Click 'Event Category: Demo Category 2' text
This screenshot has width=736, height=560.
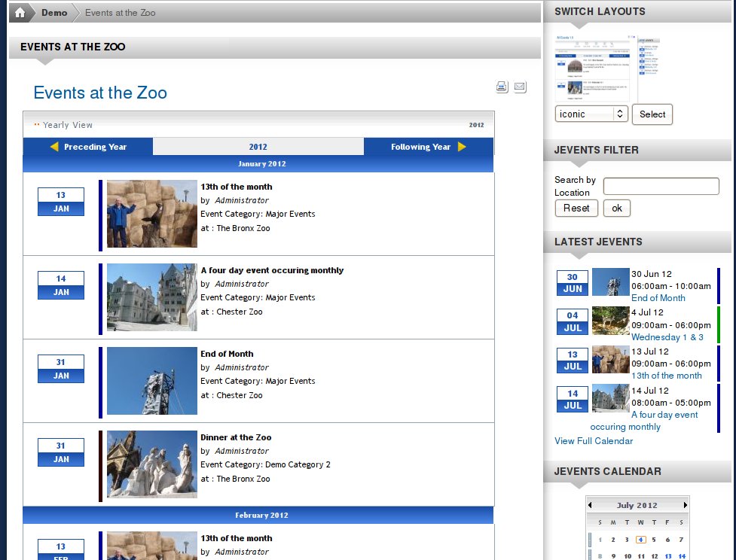pos(265,464)
